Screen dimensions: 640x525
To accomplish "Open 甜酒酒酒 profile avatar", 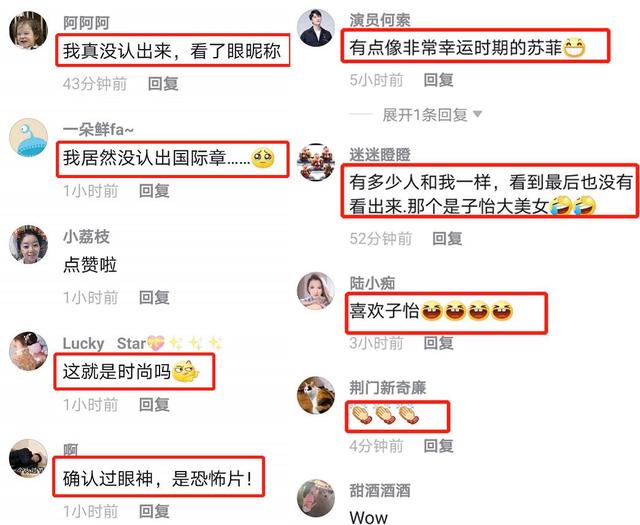I will click(316, 498).
